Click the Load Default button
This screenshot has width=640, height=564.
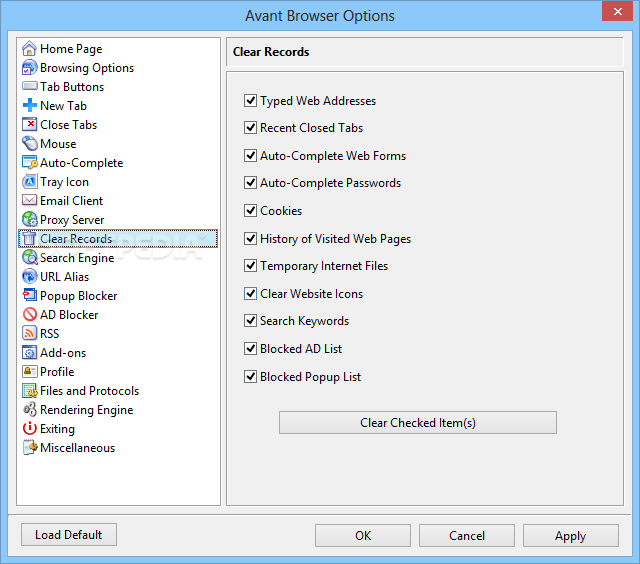(x=69, y=535)
